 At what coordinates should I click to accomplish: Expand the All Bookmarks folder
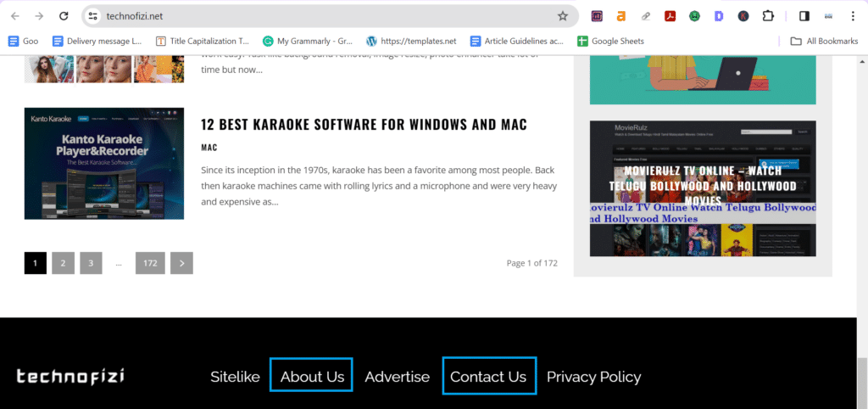coord(824,41)
